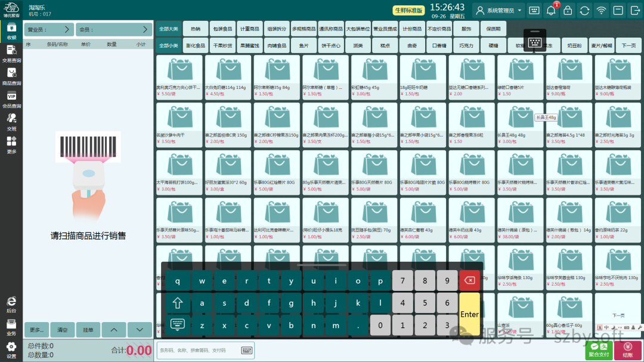Select the 热销 hot-selling category tab

click(196, 29)
